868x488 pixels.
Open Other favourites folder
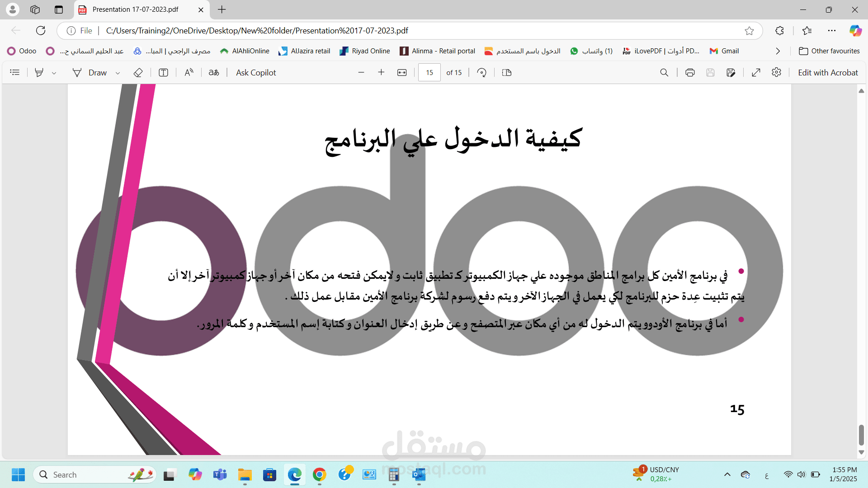point(829,51)
